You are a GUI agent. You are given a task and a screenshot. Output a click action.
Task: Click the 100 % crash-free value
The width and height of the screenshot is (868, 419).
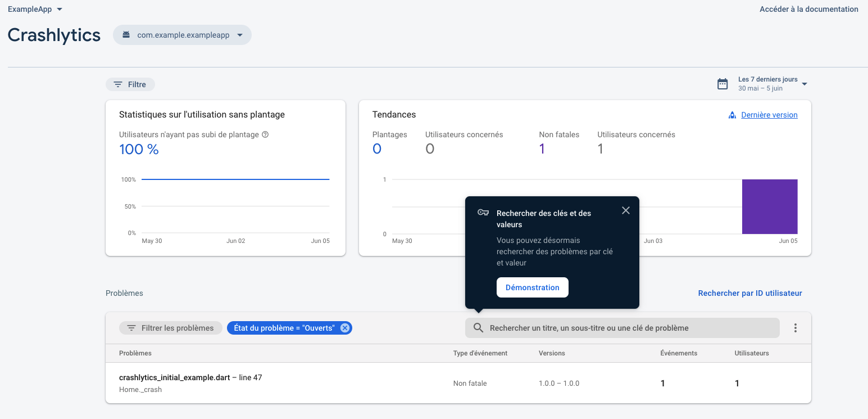[139, 149]
